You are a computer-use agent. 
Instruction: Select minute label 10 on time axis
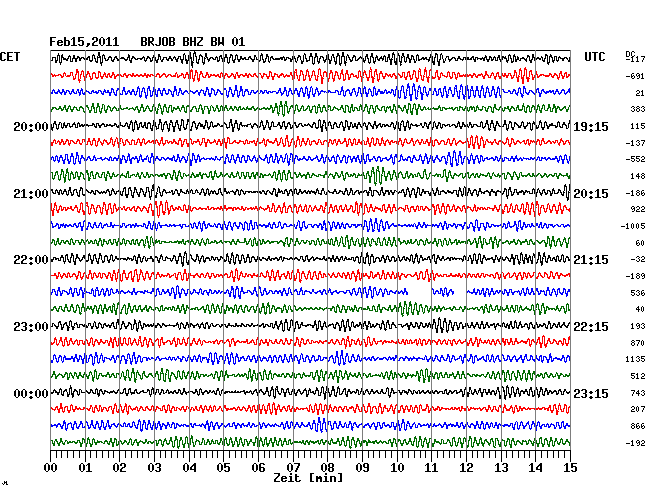(x=397, y=468)
